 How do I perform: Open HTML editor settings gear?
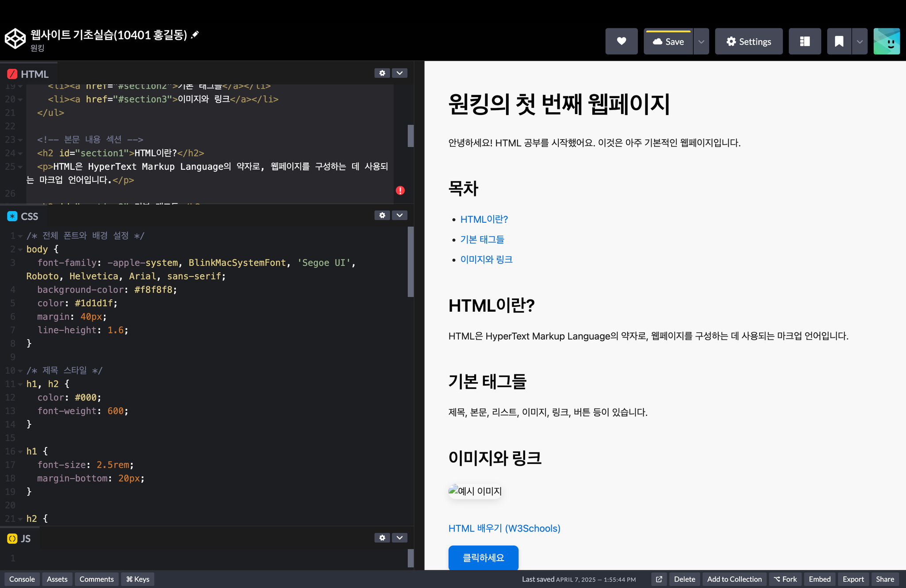pos(382,73)
